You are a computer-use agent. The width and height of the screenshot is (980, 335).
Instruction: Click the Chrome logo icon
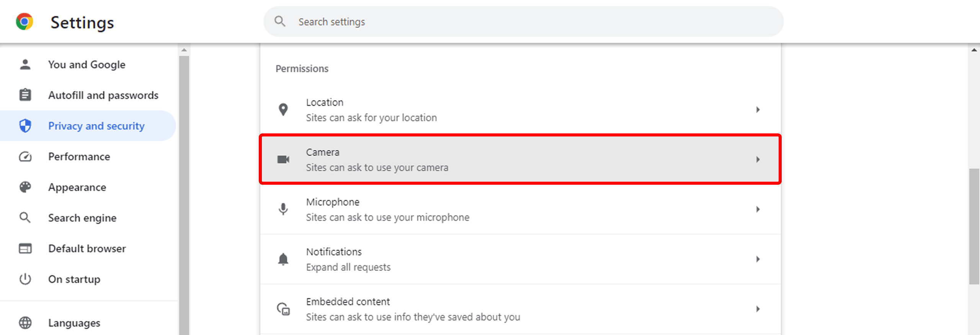coord(24,21)
